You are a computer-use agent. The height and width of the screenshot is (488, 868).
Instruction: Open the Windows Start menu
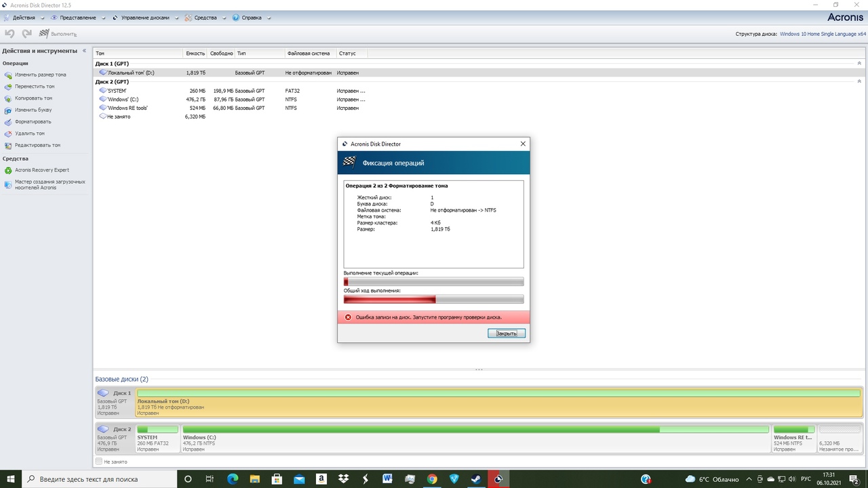click(11, 479)
